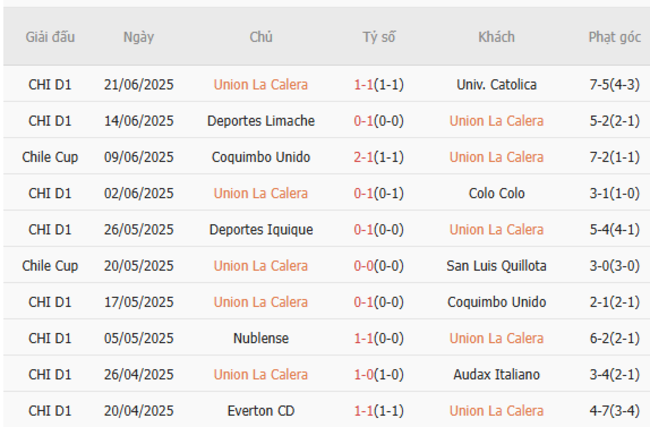The width and height of the screenshot is (650, 427).
Task: Click Union La Calera in the 21/06/2025 row
Action: [x=261, y=85]
